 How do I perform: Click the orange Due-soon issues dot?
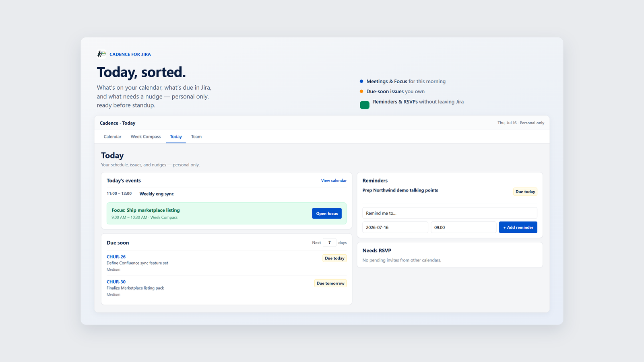pyautogui.click(x=361, y=91)
